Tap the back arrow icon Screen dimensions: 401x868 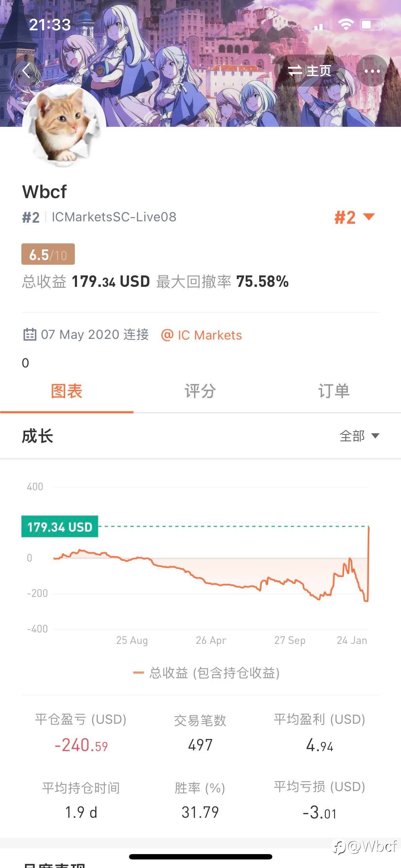click(26, 71)
